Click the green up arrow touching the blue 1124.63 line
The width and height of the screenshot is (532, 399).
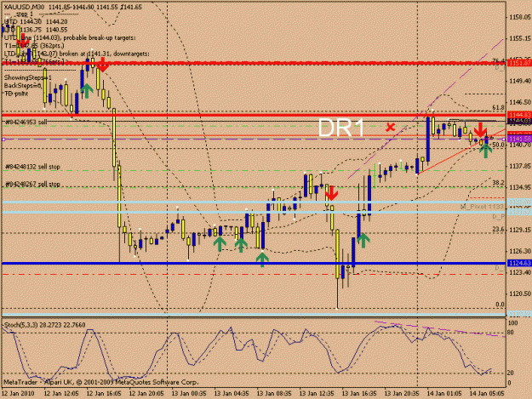coord(262,259)
